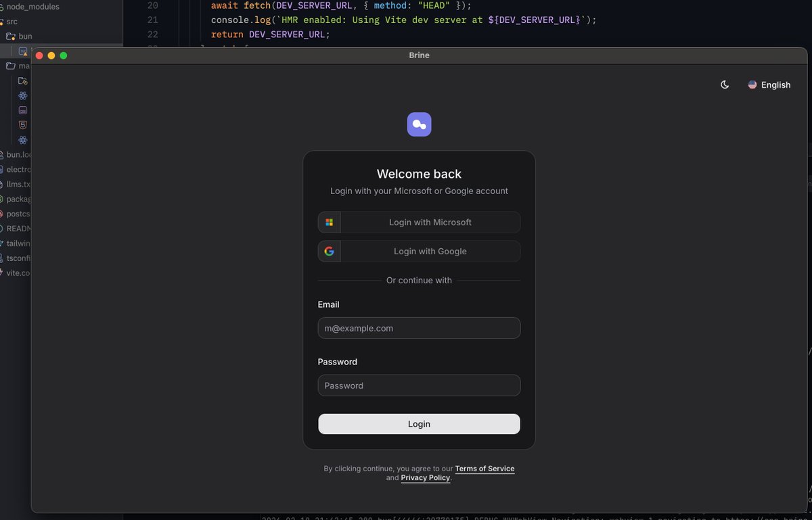Select the bun.lock file in file tree

[x=16, y=155]
